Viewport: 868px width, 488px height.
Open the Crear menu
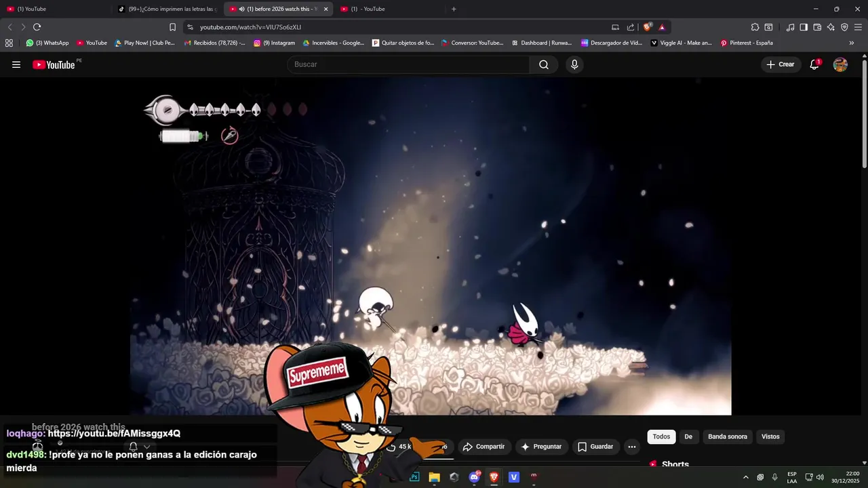[x=780, y=64]
